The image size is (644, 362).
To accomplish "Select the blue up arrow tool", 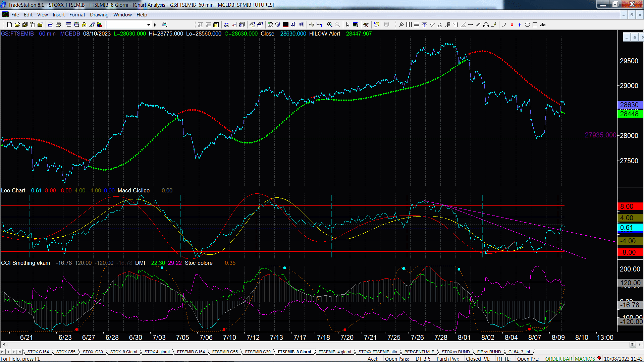I will click(x=520, y=24).
